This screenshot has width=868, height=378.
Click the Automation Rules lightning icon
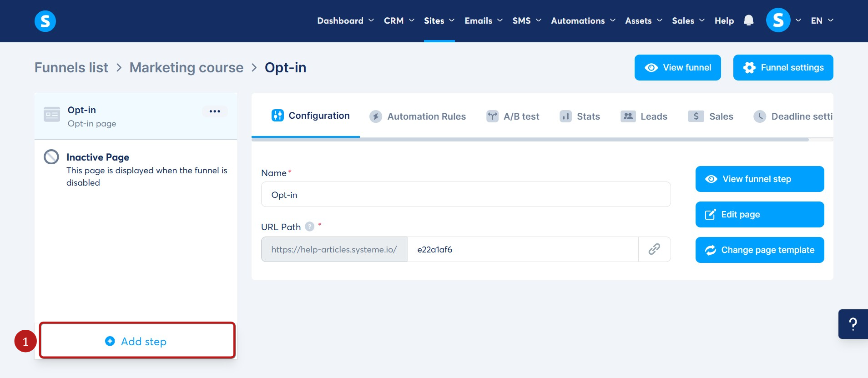(x=375, y=116)
